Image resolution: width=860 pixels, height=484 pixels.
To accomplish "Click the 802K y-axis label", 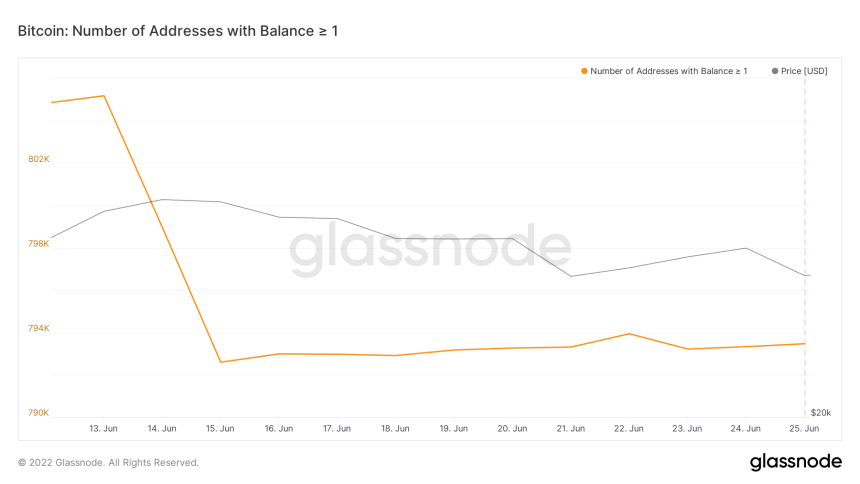I will (39, 159).
